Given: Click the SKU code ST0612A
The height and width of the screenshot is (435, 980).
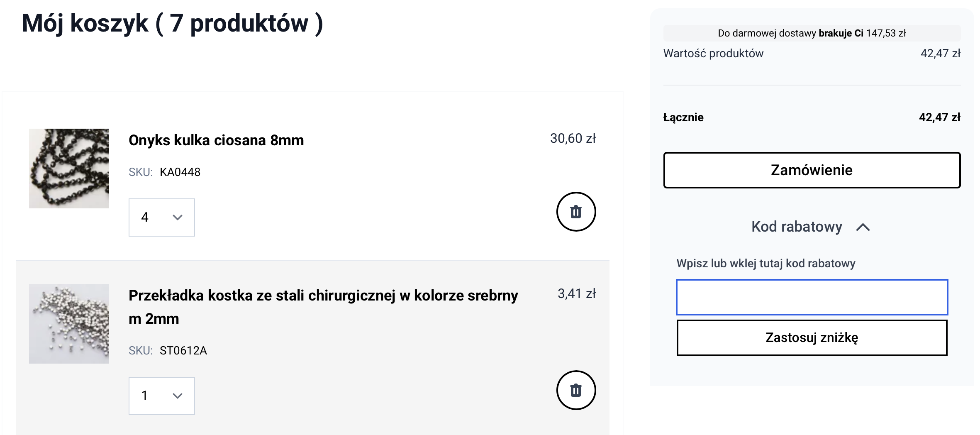Looking at the screenshot, I should [x=183, y=351].
